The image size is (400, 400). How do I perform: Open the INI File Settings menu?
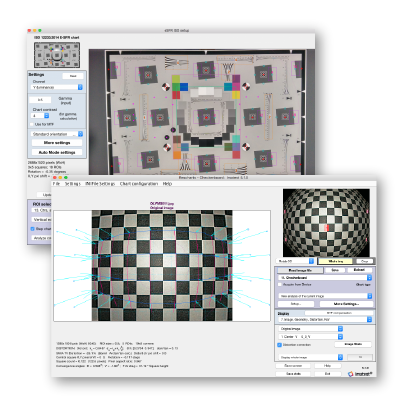click(100, 184)
